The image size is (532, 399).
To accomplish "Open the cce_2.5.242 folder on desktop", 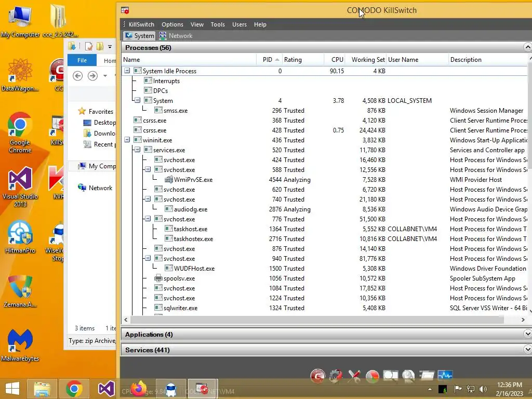I will pyautogui.click(x=60, y=21).
